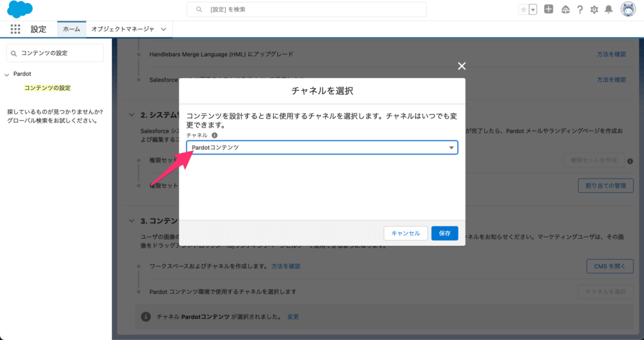Screen dimensions: 644x340
Task: Open the App Launcher grid icon
Action: pos(16,29)
